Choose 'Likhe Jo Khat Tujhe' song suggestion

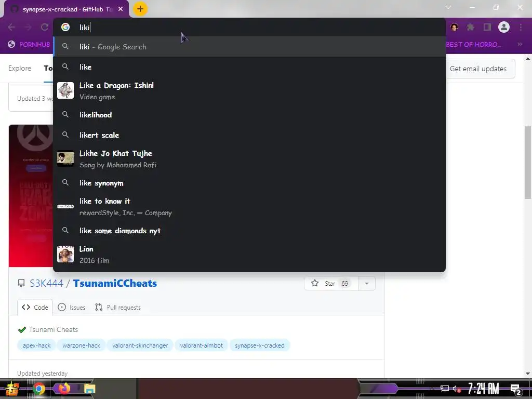(x=249, y=159)
